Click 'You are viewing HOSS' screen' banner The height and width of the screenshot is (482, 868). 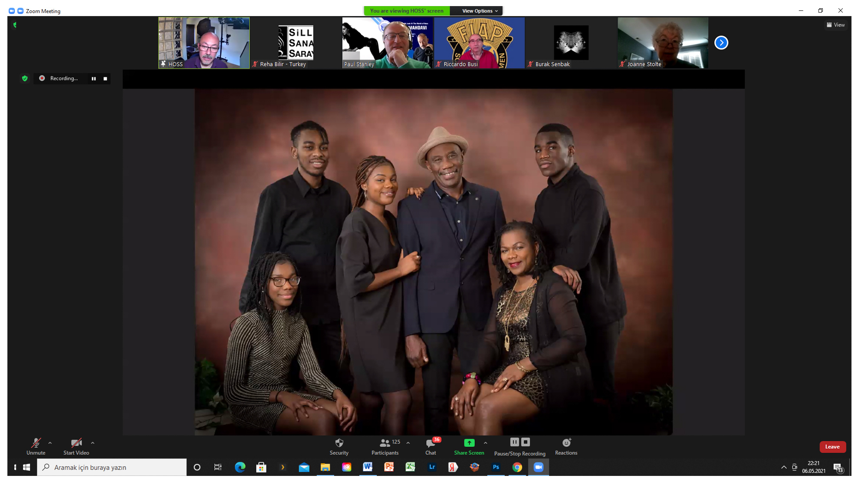(407, 11)
